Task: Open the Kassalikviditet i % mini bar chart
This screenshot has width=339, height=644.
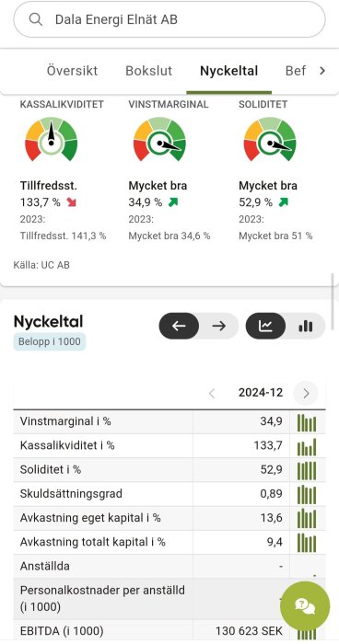Action: coord(307,446)
